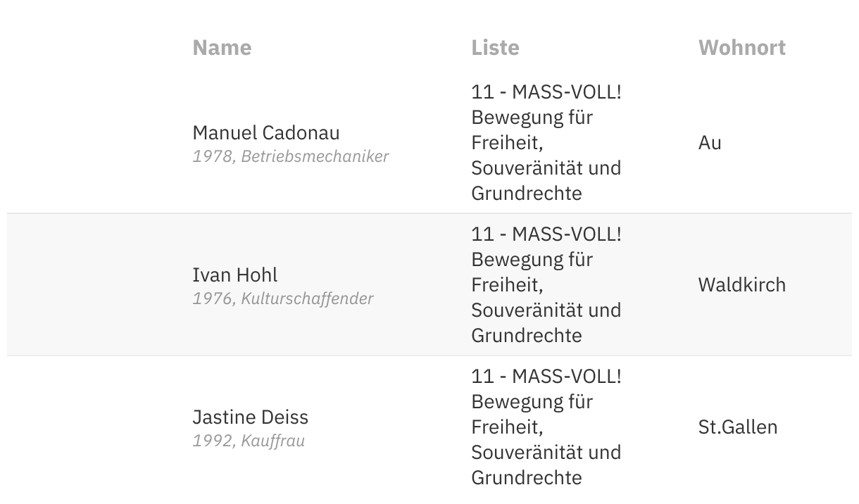Viewport: 859px width, 504px height.
Task: Click "11 - MASS-VOLL!" in Ivan Hohl's row
Action: 546,234
